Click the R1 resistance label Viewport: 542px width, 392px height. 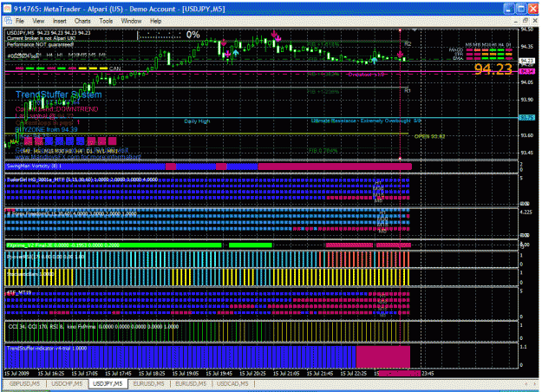pyautogui.click(x=408, y=90)
